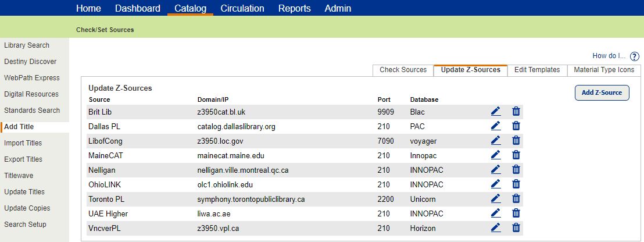Edit the LibofCong Z-source entry
The height and width of the screenshot is (242, 644).
[x=495, y=140]
